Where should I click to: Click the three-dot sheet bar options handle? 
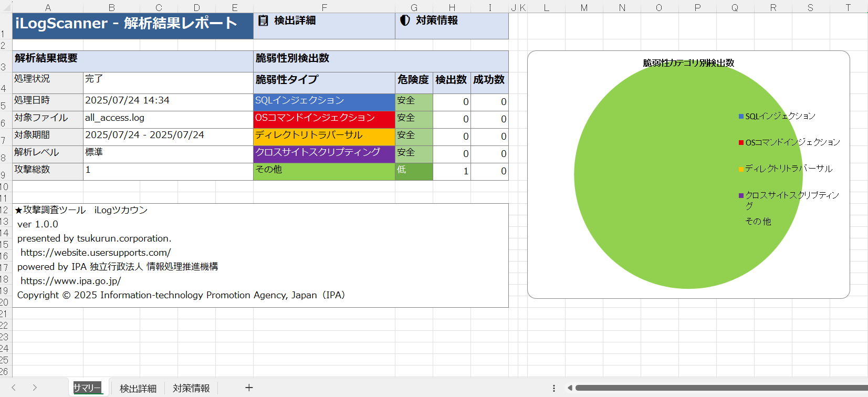pos(554,388)
